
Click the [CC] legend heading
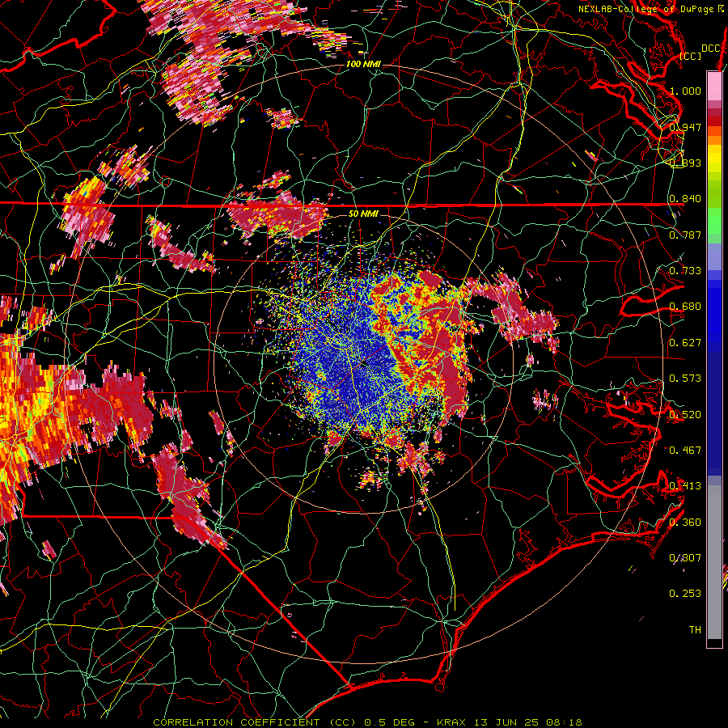pos(691,56)
